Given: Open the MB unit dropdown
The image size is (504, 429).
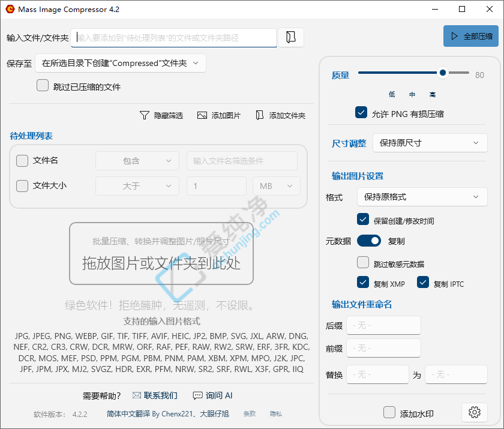Looking at the screenshot, I should 277,186.
